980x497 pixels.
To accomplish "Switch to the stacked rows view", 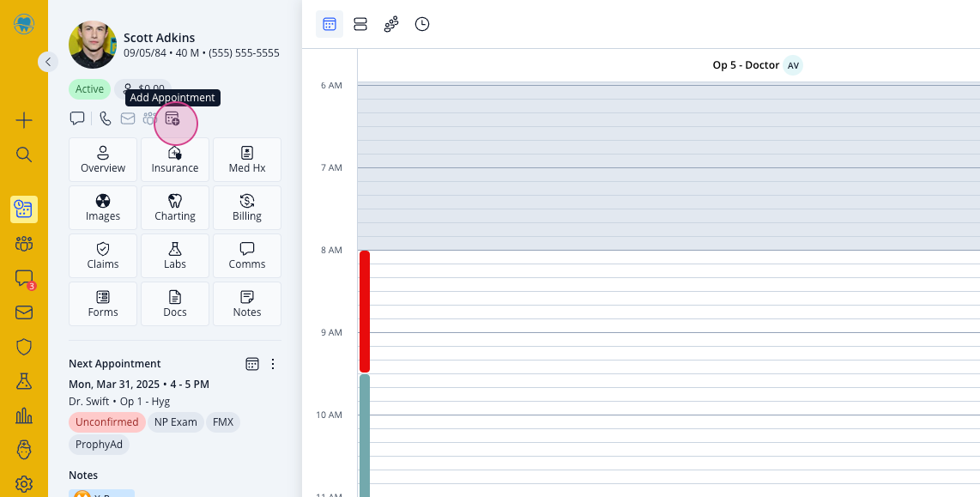I will [360, 24].
